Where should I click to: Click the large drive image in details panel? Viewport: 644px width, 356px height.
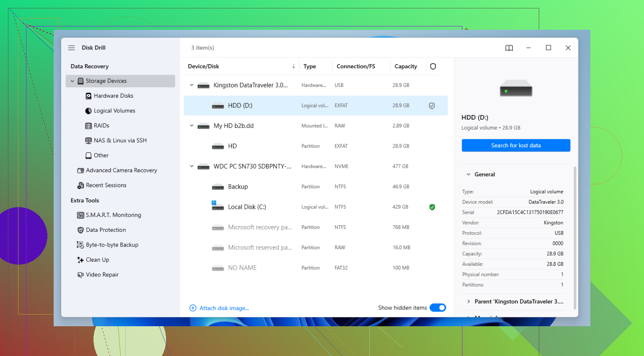(516, 88)
